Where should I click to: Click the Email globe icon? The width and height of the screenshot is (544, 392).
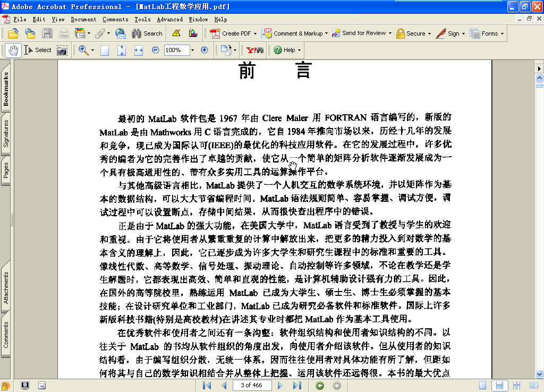(x=121, y=33)
